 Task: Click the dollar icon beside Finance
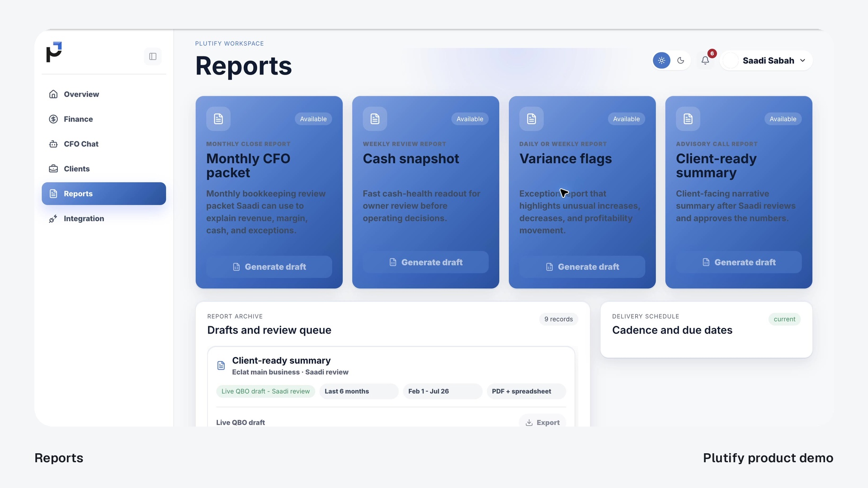[53, 119]
